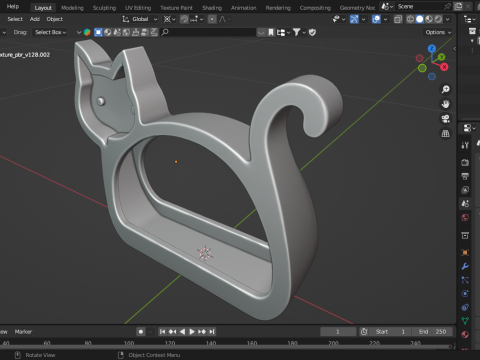Screen dimensions: 480x360
Task: Click the bookmark icon right of search field
Action: (271, 32)
